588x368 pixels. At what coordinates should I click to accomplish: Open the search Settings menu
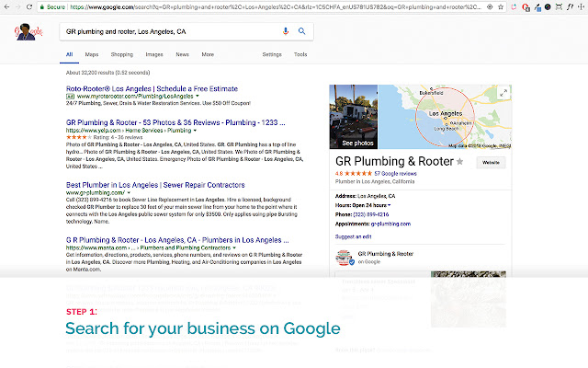pyautogui.click(x=272, y=54)
